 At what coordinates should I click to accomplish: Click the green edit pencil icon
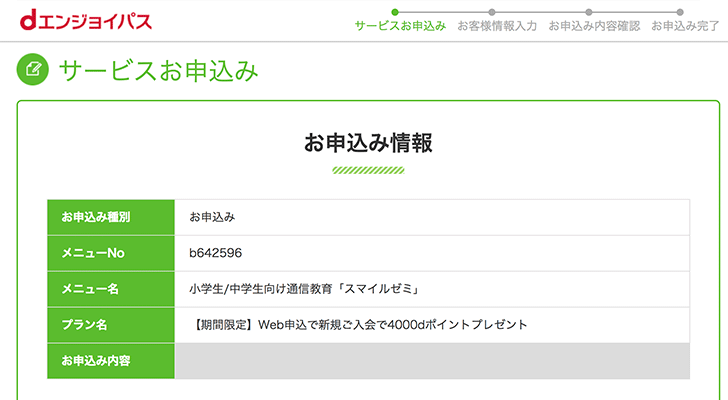tap(32, 70)
